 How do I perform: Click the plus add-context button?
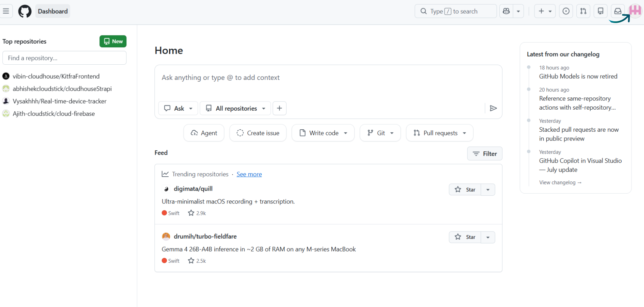[x=280, y=108]
